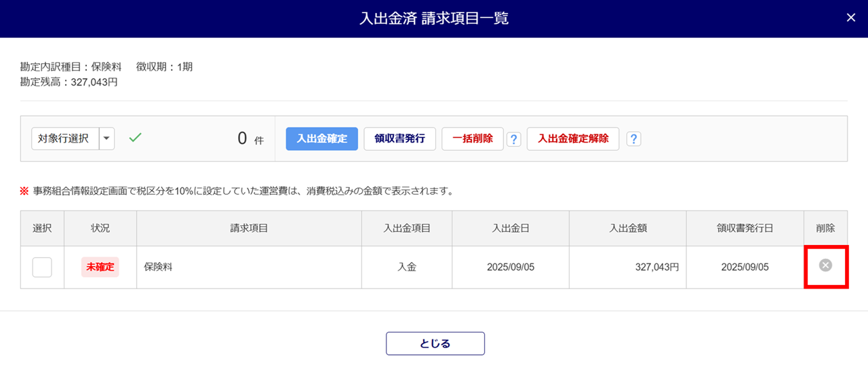The height and width of the screenshot is (374, 868).
Task: Open help icon next to 一括削除
Action: tap(514, 139)
